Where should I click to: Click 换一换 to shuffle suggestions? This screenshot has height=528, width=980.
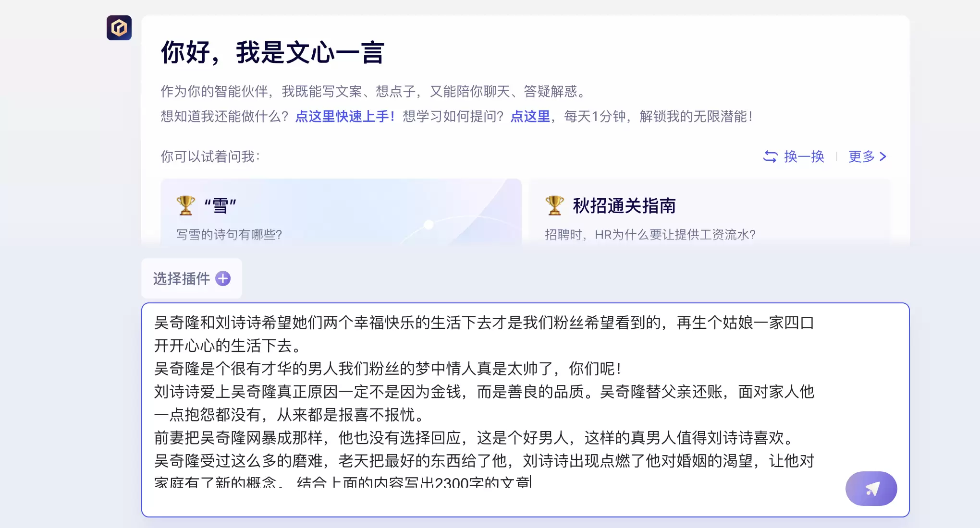[x=804, y=156]
